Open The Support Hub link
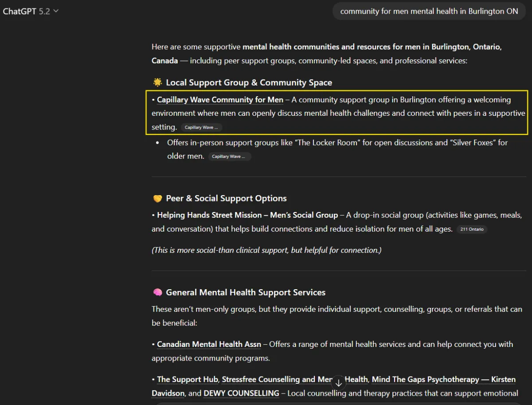 coord(188,380)
